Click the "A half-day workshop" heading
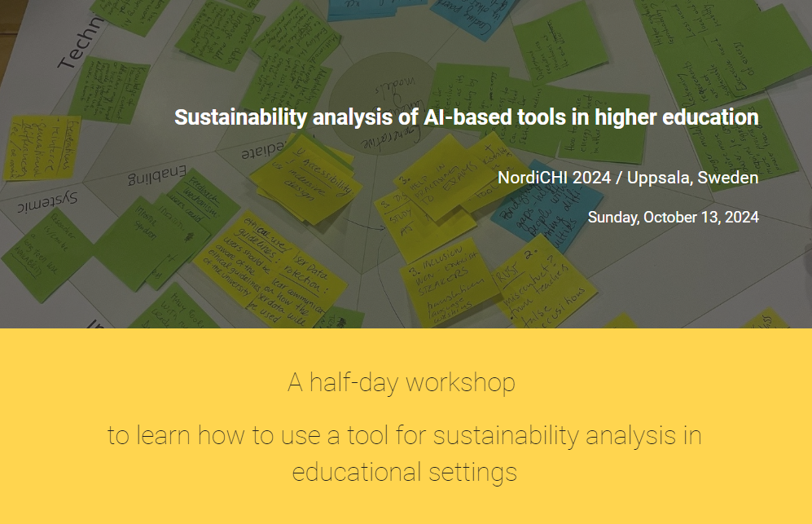812x524 pixels. pos(402,382)
